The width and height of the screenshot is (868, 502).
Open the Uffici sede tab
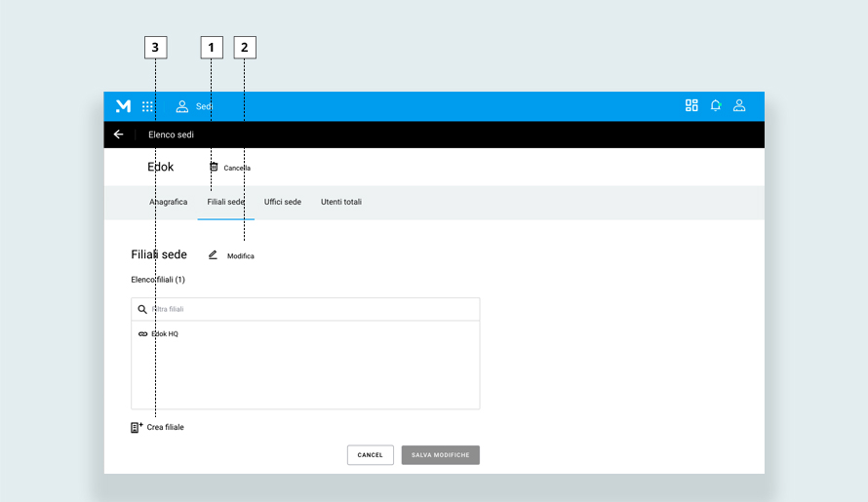pyautogui.click(x=282, y=202)
